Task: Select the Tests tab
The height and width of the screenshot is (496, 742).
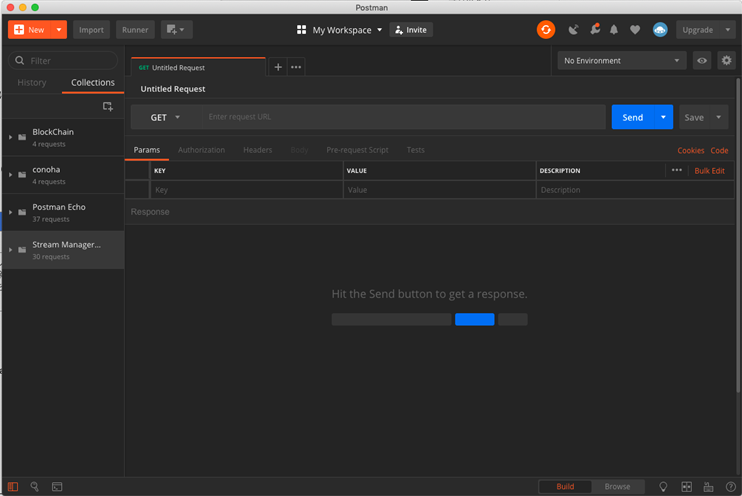Action: tap(415, 150)
